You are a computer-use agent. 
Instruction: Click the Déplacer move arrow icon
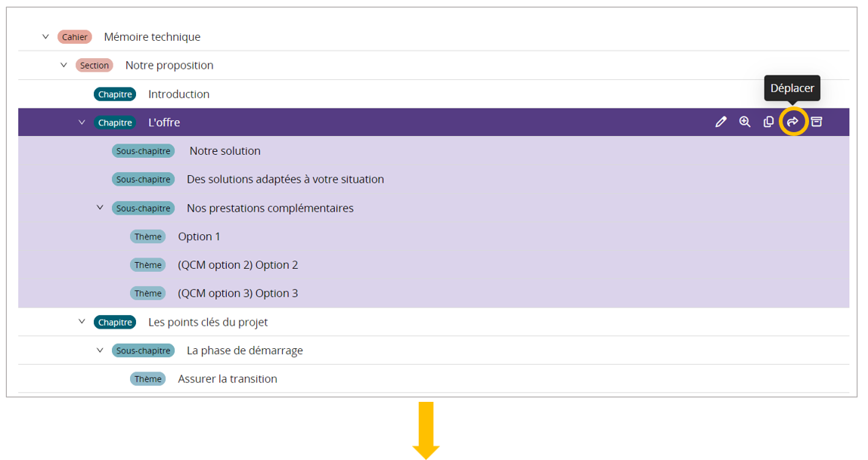(793, 122)
